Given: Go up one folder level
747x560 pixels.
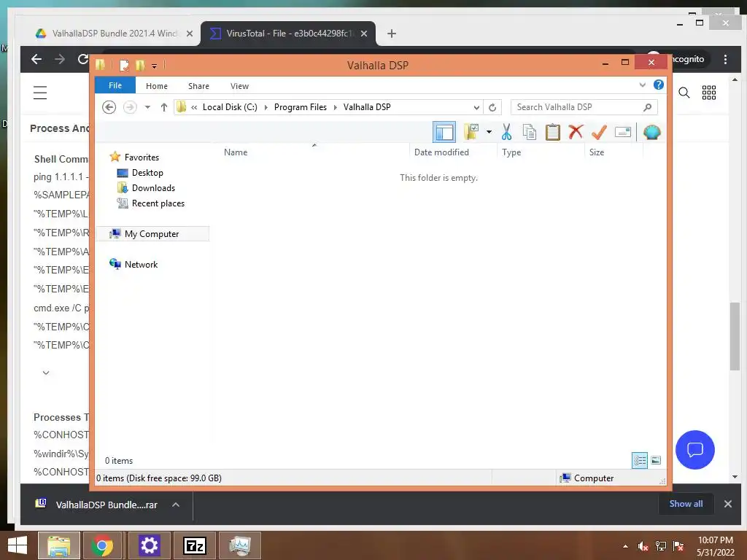Looking at the screenshot, I should tap(164, 107).
